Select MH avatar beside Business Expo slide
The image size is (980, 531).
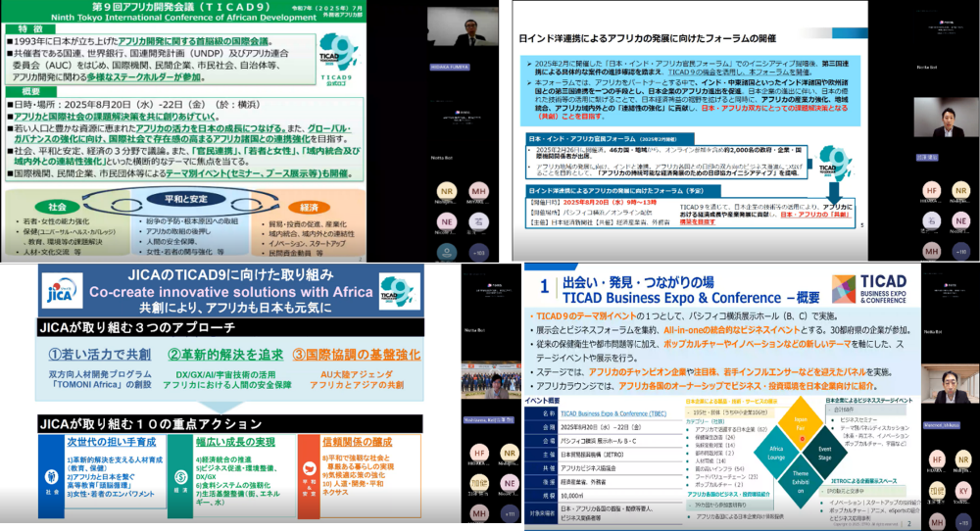936,521
